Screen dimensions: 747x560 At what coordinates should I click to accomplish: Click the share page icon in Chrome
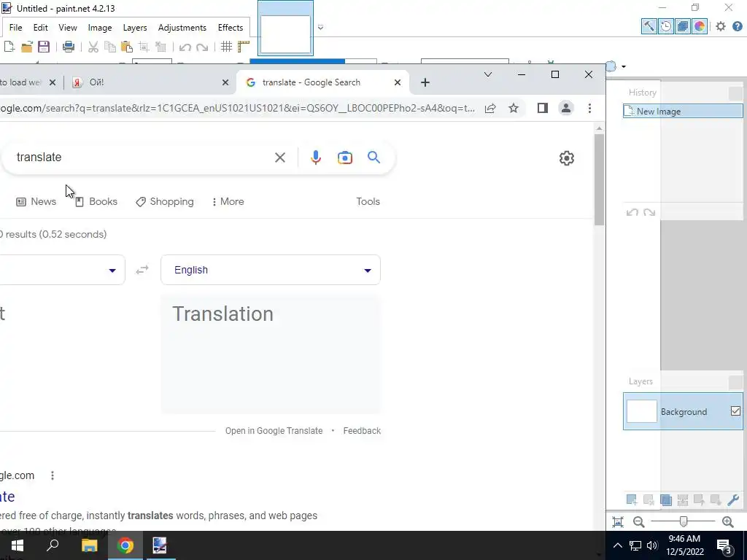pos(490,108)
